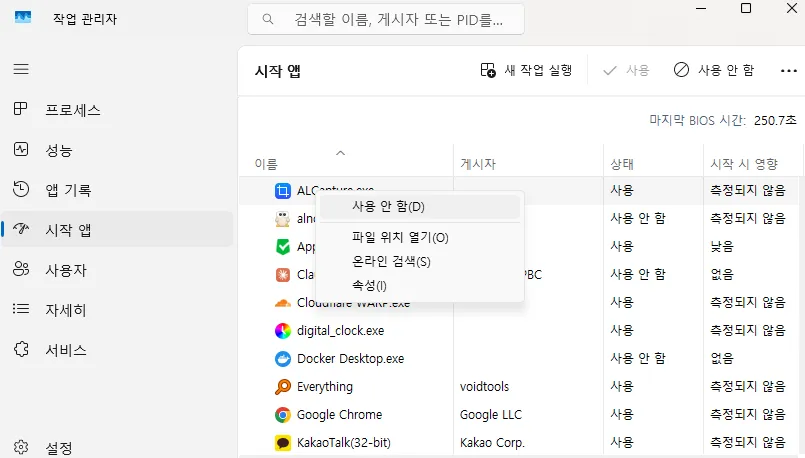The height and width of the screenshot is (458, 805).
Task: Select the KakaoTalk icon
Action: [282, 443]
